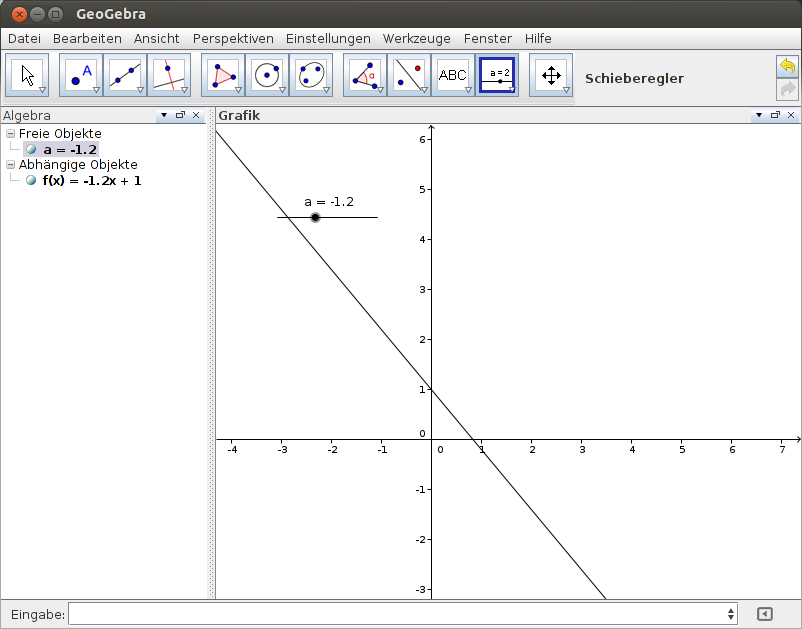Open the Algebra panel options dropdown
Image resolution: width=802 pixels, height=629 pixels.
click(x=163, y=115)
